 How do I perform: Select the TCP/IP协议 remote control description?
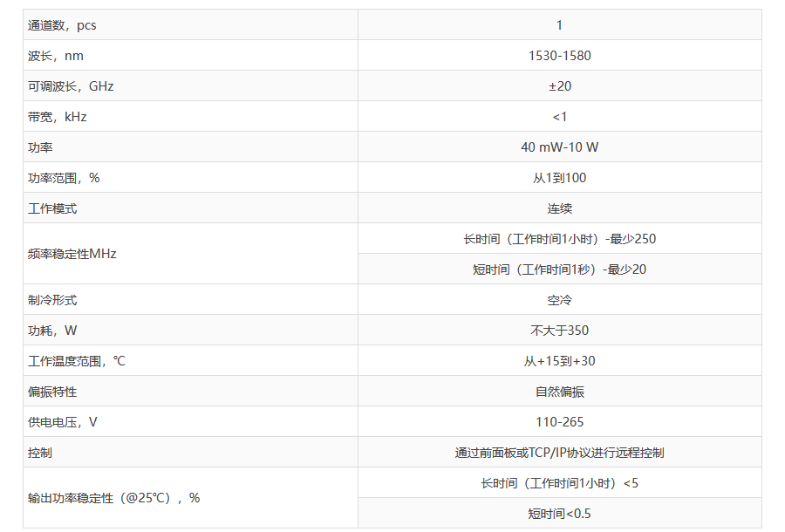click(559, 453)
